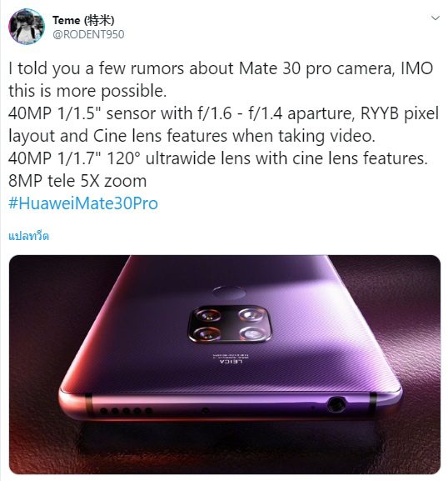Click the line starting "layout and Cine lens"
This screenshot has height=481, width=448.
pyautogui.click(x=192, y=136)
